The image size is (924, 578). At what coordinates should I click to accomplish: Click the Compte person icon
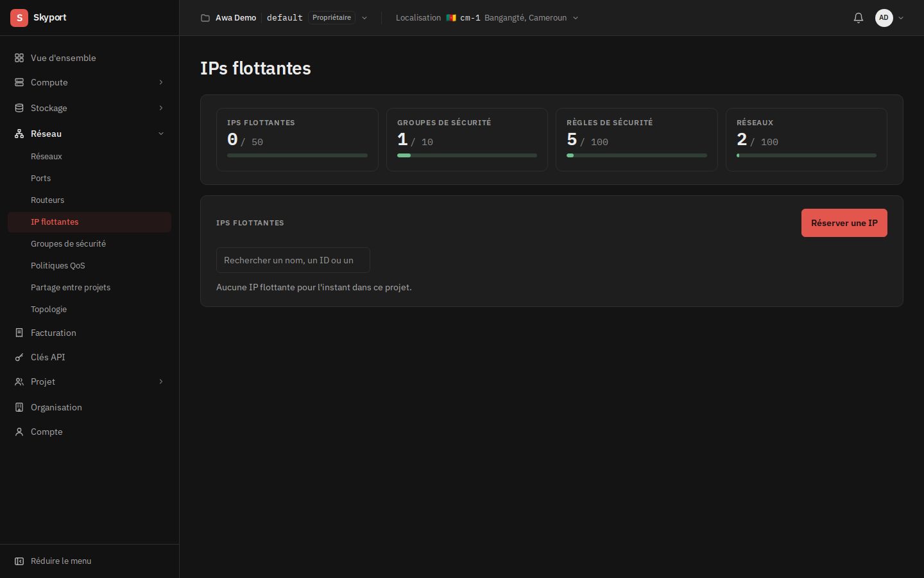pyautogui.click(x=19, y=432)
